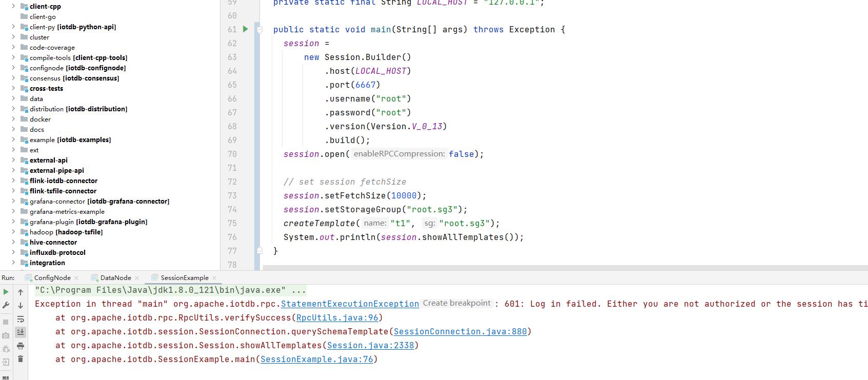Click the dump threads camera icon
This screenshot has width=868, height=380.
coord(6,335)
